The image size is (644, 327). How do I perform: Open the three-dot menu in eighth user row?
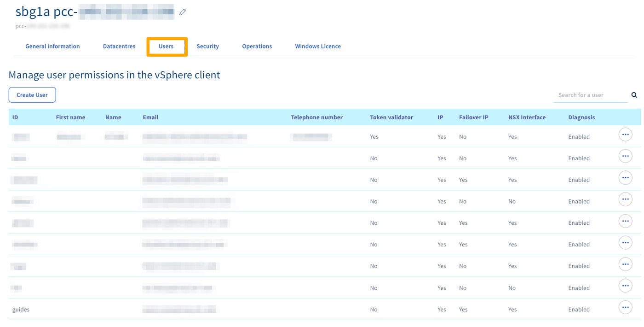[625, 286]
